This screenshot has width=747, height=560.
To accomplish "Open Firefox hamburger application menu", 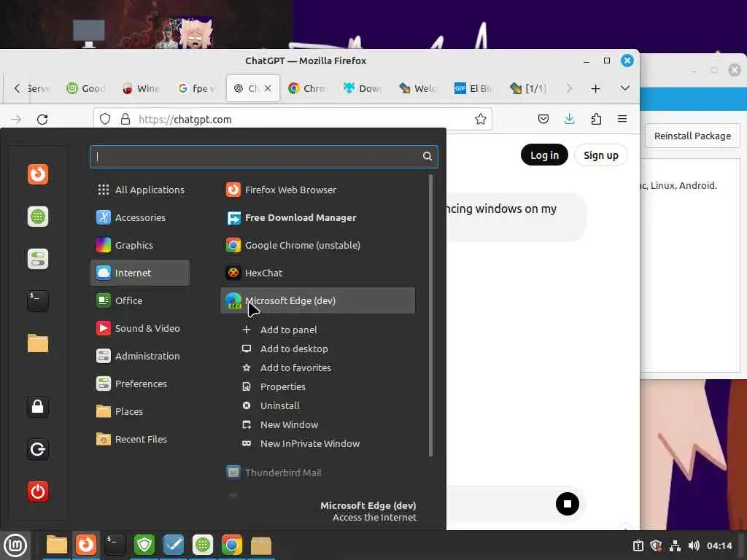I will coord(622,119).
